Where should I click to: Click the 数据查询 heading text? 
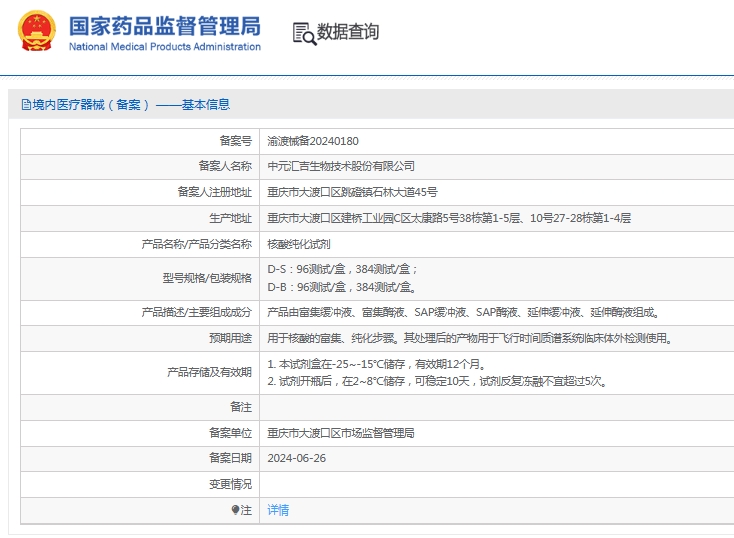348,32
